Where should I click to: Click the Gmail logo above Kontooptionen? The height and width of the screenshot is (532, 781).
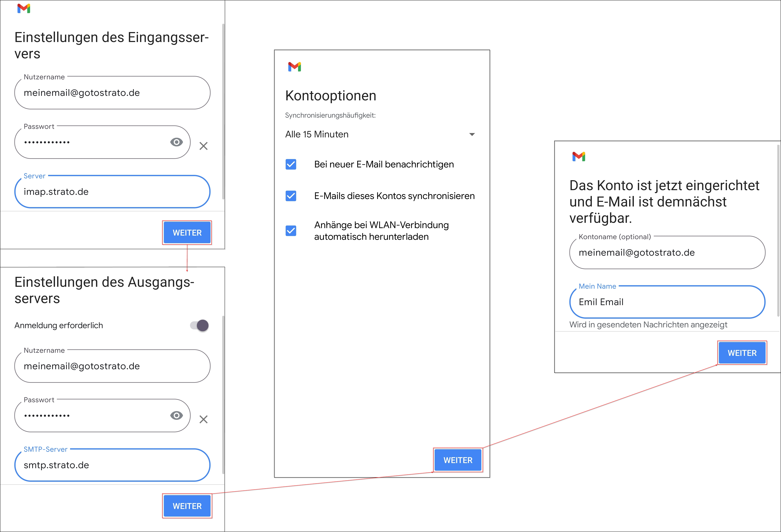pyautogui.click(x=295, y=67)
